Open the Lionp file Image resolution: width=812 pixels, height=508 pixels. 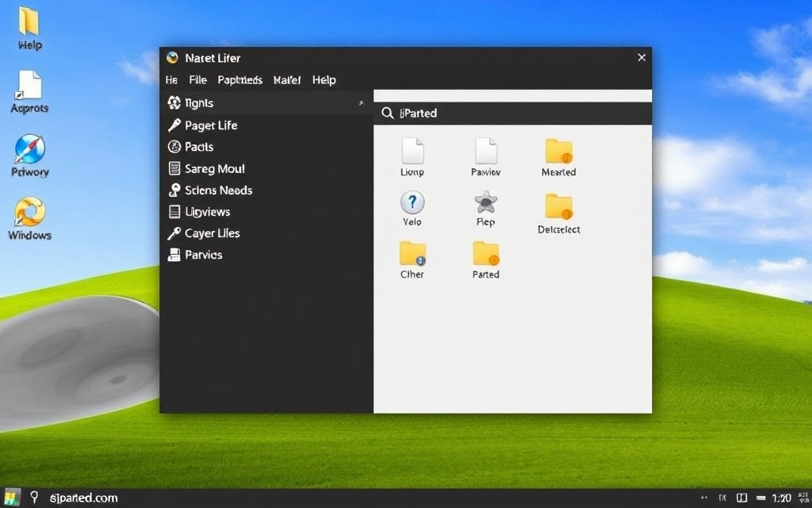coord(412,157)
